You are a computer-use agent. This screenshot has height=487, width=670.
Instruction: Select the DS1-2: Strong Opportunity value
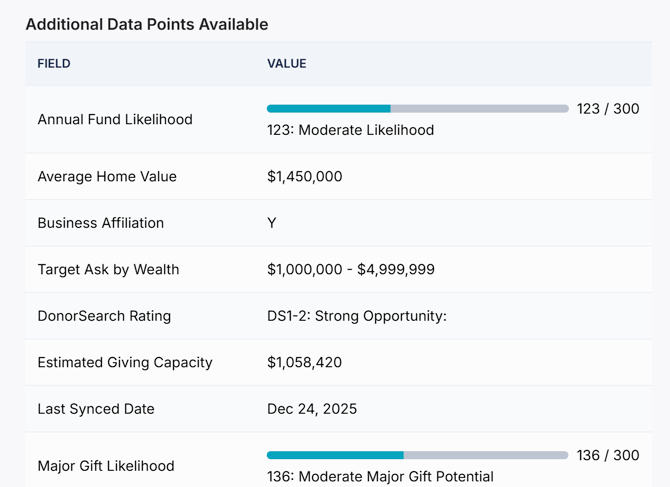click(x=357, y=316)
